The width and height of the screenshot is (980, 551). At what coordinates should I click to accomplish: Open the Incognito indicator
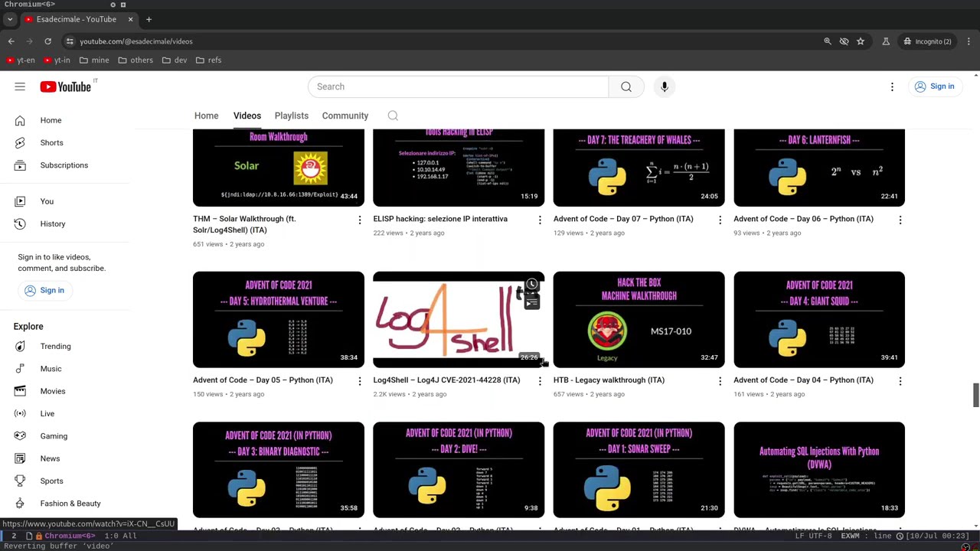click(x=926, y=41)
